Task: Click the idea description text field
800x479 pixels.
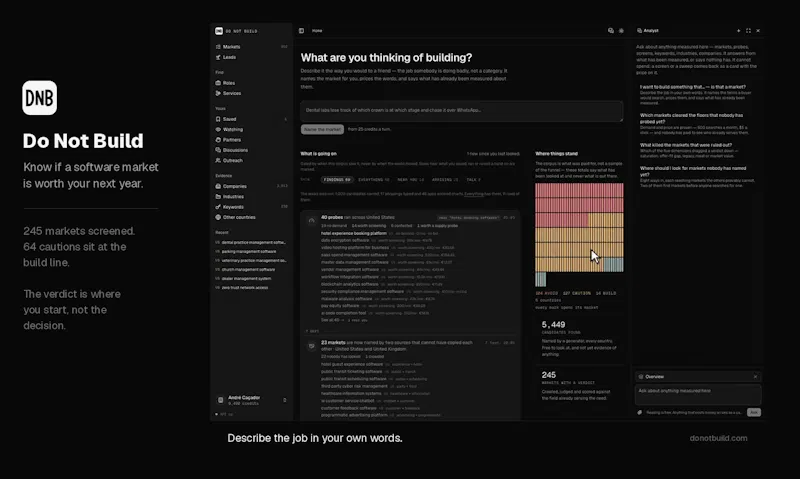Action: [461, 111]
